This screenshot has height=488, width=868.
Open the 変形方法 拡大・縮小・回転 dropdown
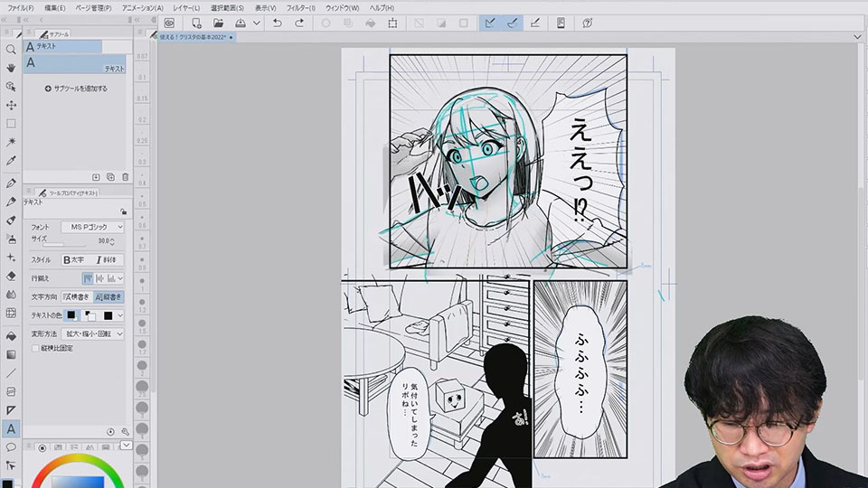(x=92, y=334)
